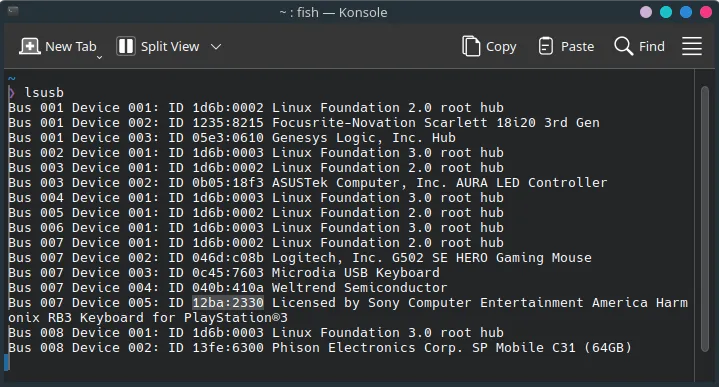Open the New Tab profile dropdown arrow
This screenshot has height=387, width=719.
coord(99,57)
